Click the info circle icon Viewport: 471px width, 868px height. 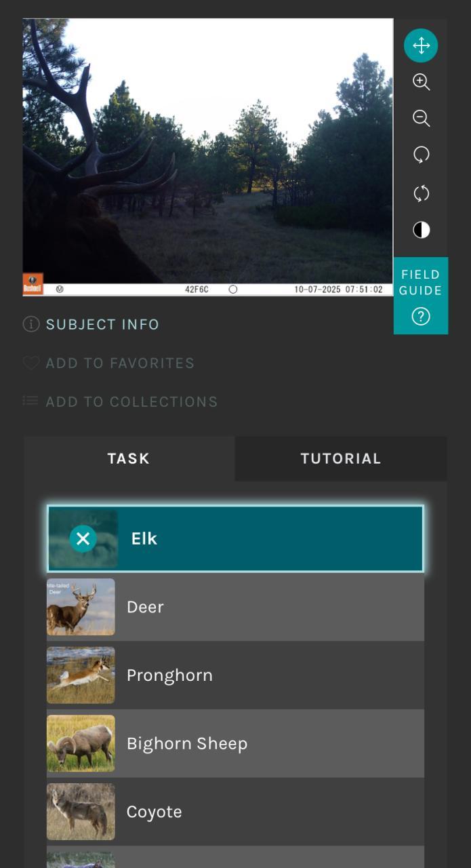click(x=31, y=324)
